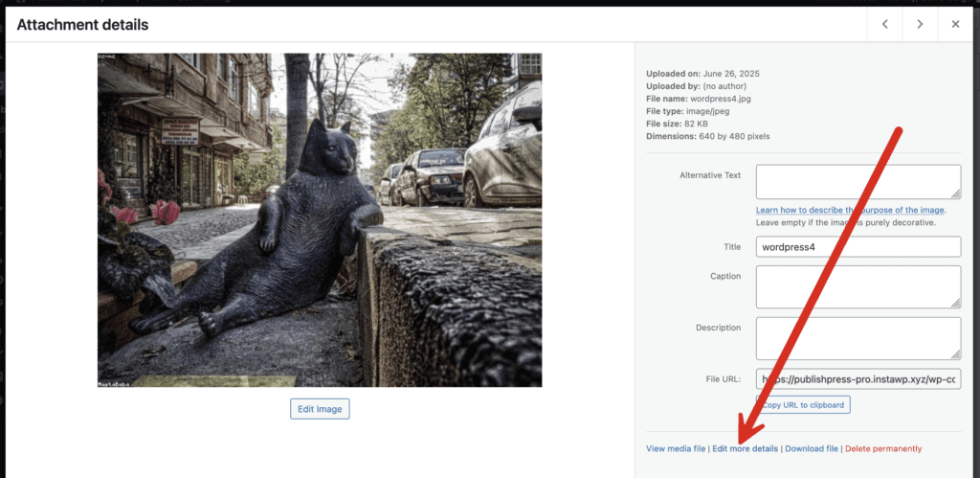Click the Edit Image button
980x478 pixels.
(320, 409)
